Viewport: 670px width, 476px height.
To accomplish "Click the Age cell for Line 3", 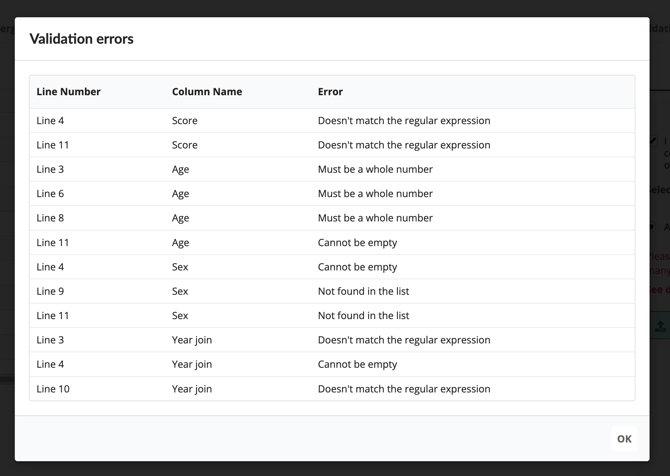I will (181, 169).
